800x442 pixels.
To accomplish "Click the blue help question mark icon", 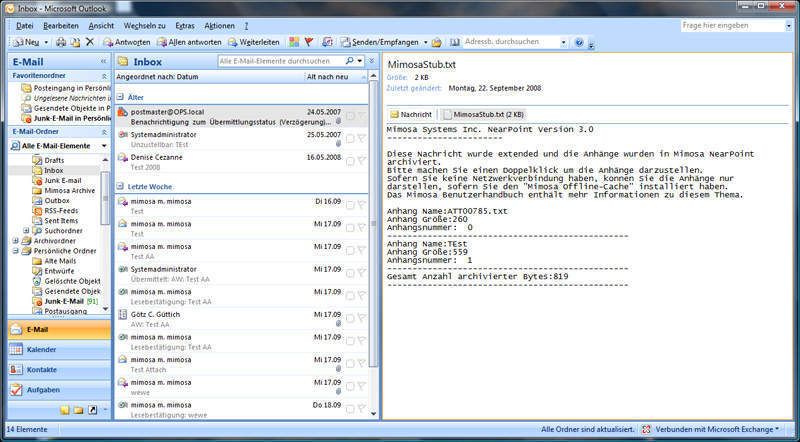I will tap(579, 42).
